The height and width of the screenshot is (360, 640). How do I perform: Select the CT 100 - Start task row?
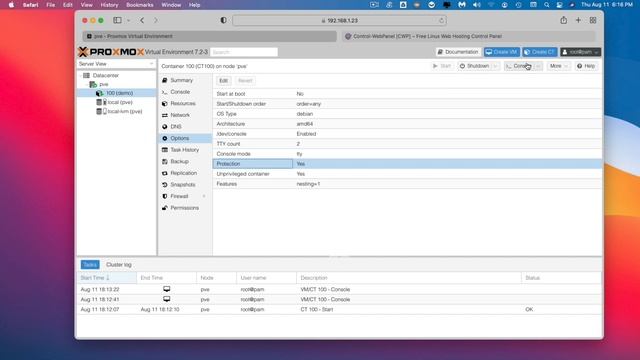tap(339, 309)
